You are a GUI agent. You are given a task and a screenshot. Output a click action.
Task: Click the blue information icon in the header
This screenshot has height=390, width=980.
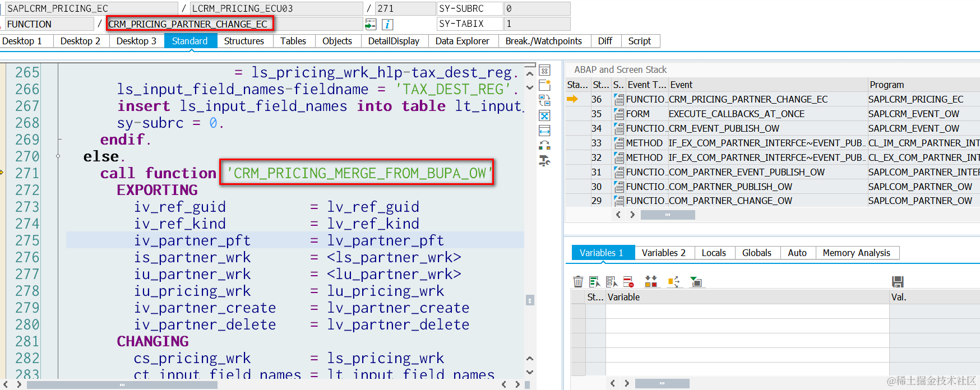[387, 24]
